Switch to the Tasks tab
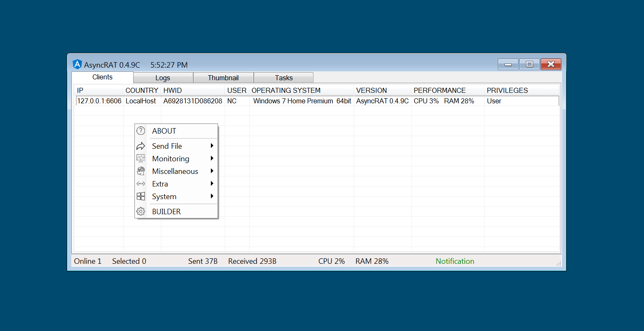This screenshot has height=331, width=644. tap(283, 77)
